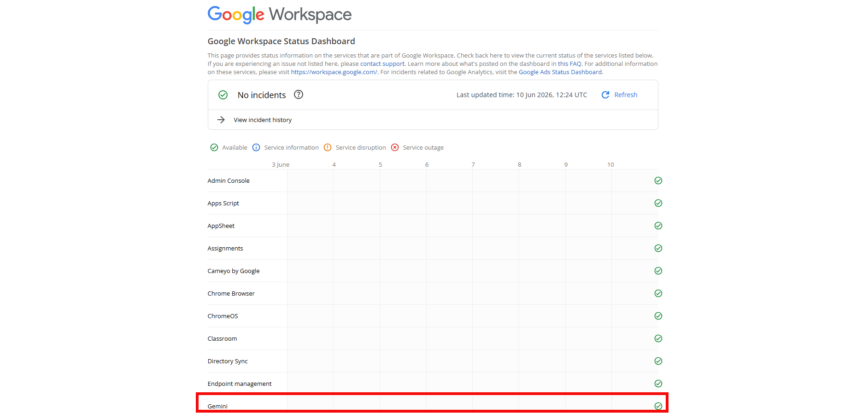Screen dimensions: 868x413
Task: Click the Google Workspace Status Dashboard heading
Action: pyautogui.click(x=281, y=41)
